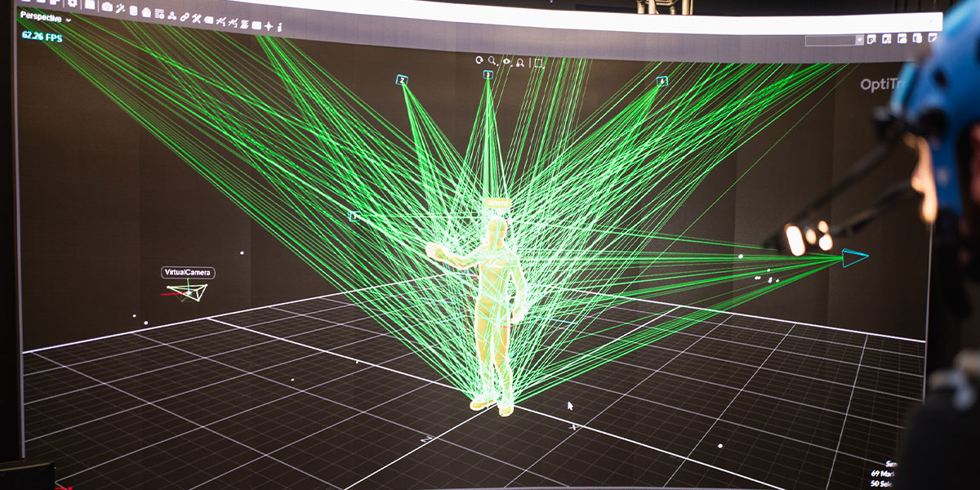This screenshot has height=490, width=980.
Task: Click the circular arrow reset view icon
Action: tap(480, 60)
